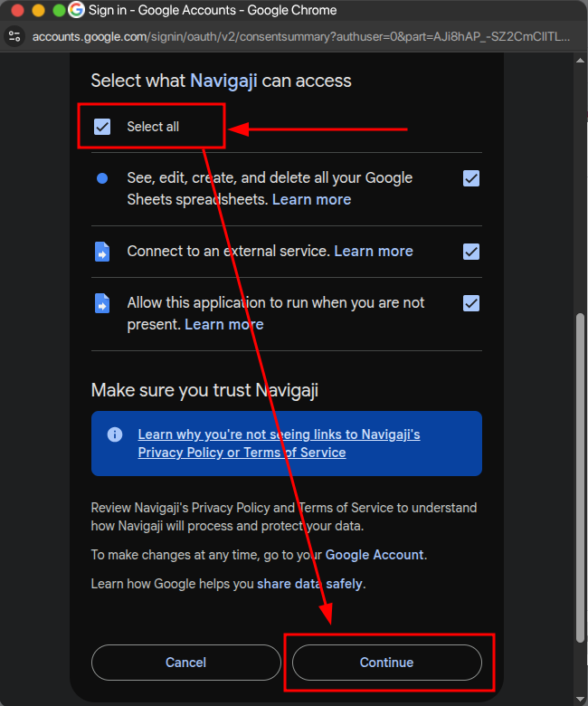Open site information icon in address bar
Screen dimensions: 588x706
[14, 37]
